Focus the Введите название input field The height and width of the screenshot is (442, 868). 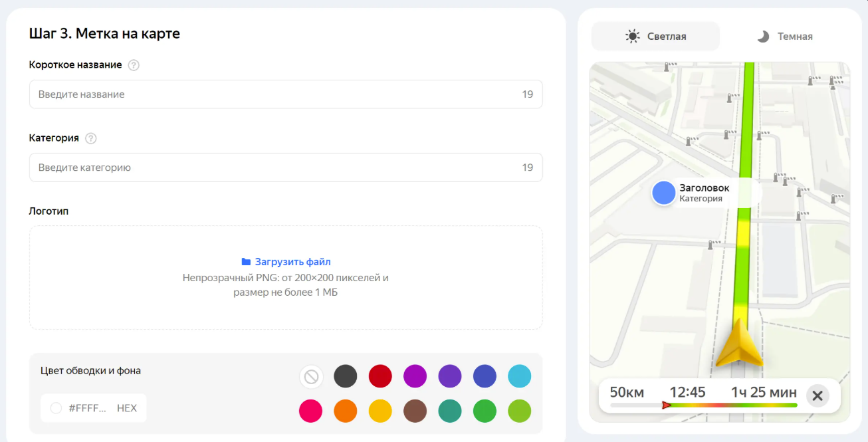(x=272, y=94)
